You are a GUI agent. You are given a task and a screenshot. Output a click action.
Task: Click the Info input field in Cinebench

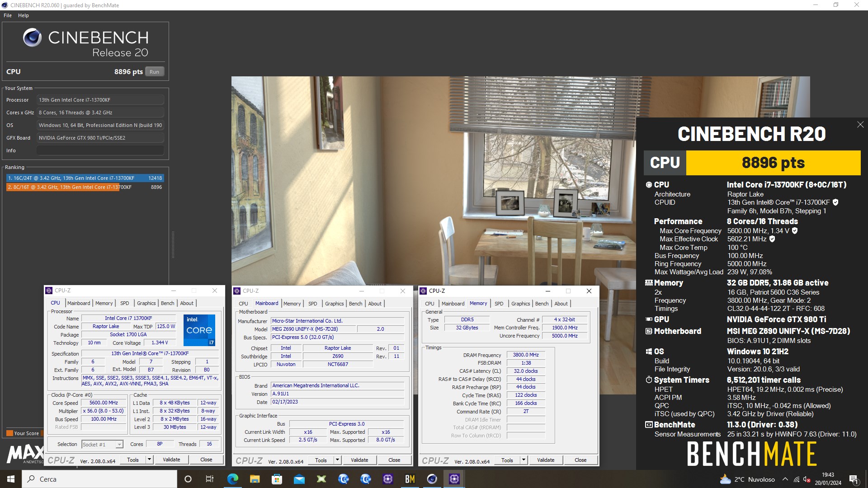point(100,150)
